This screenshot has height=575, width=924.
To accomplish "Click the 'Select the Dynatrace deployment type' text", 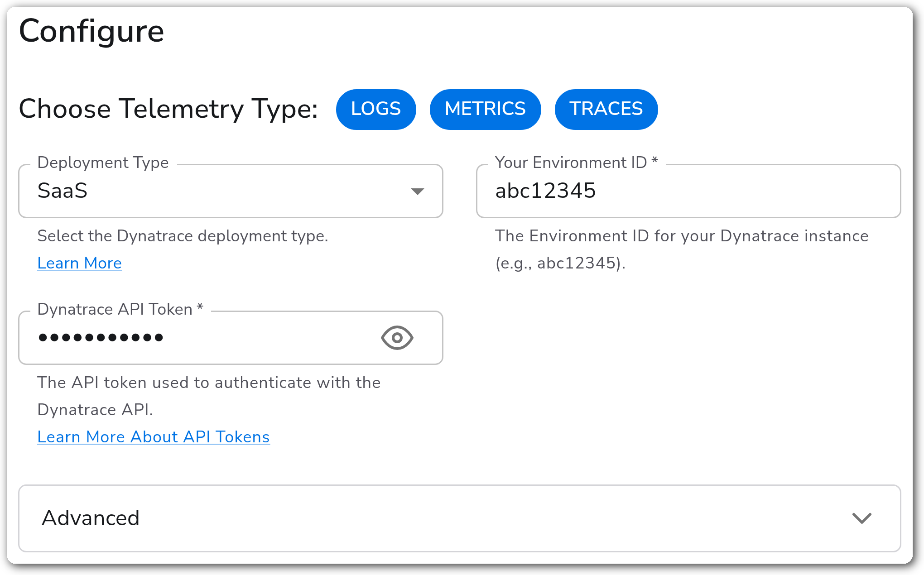I will (183, 236).
